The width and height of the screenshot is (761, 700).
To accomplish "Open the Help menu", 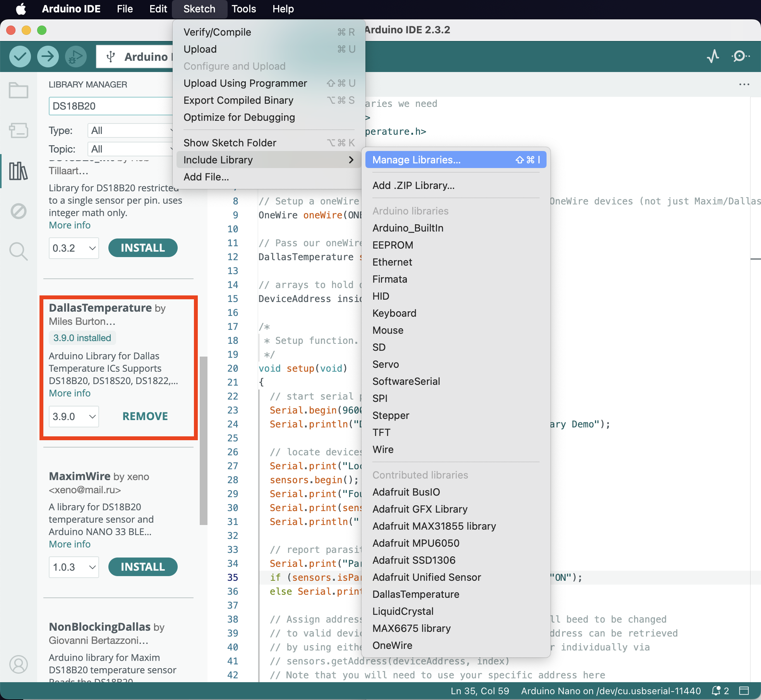I will (x=283, y=9).
